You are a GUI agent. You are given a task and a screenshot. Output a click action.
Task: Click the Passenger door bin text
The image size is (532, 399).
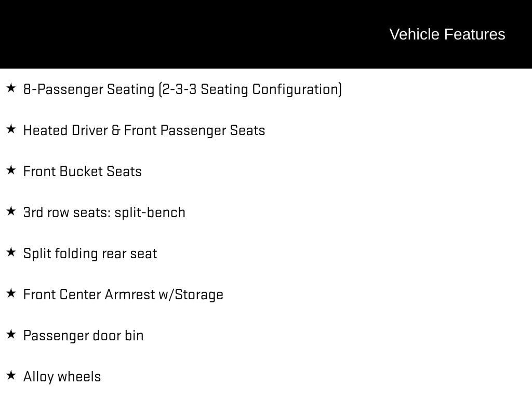83,336
